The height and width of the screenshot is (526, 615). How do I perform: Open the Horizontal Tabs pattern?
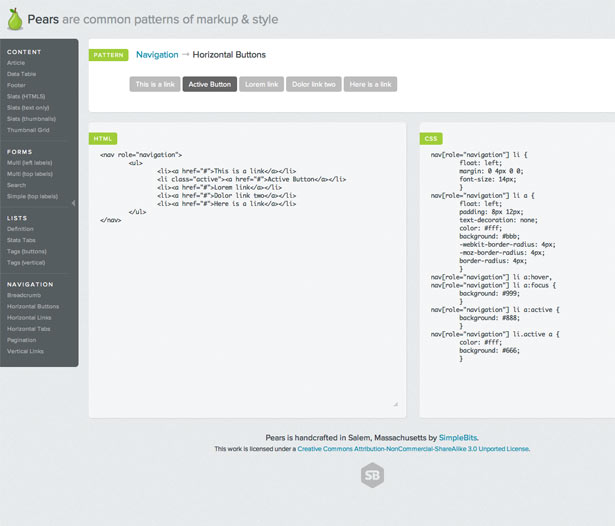click(29, 329)
